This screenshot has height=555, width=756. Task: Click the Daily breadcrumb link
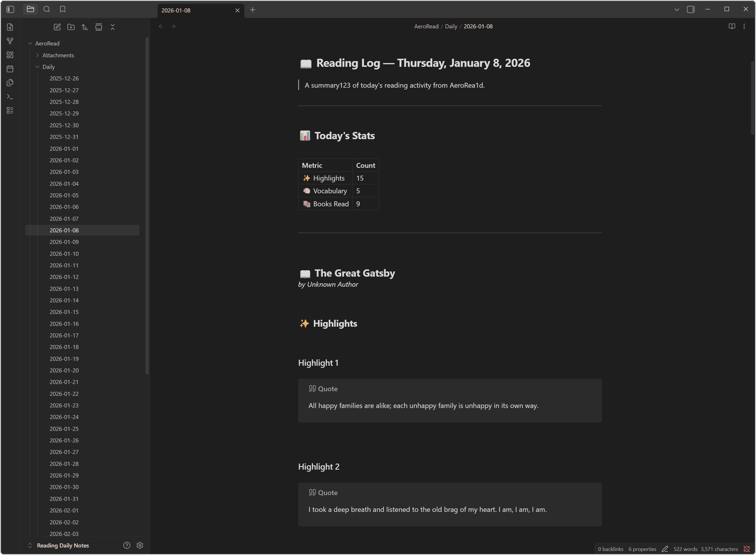tap(451, 26)
